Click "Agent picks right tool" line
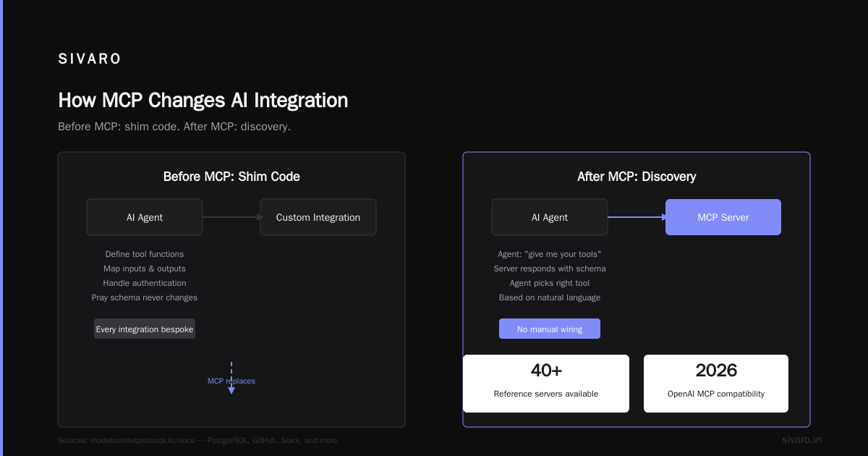Screen dimensions: 868x456 tap(550, 283)
